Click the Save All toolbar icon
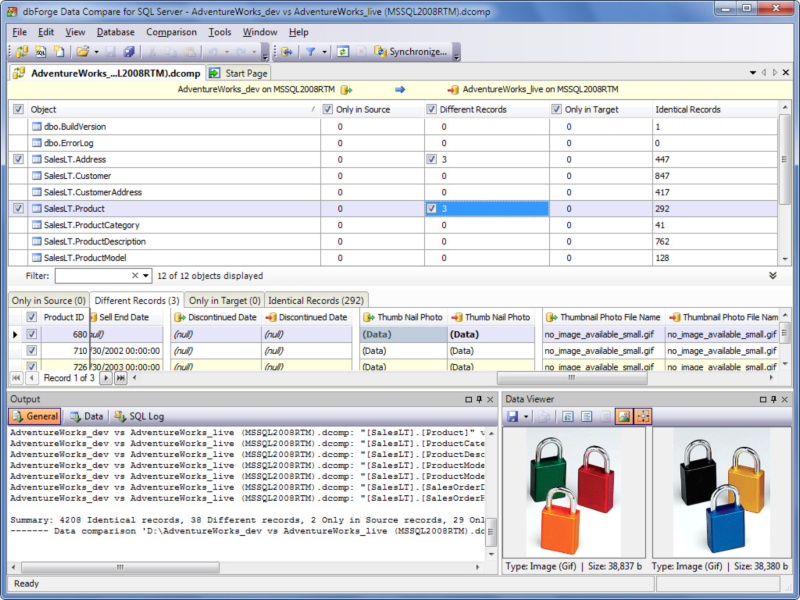This screenshot has width=800, height=600. pos(129,52)
